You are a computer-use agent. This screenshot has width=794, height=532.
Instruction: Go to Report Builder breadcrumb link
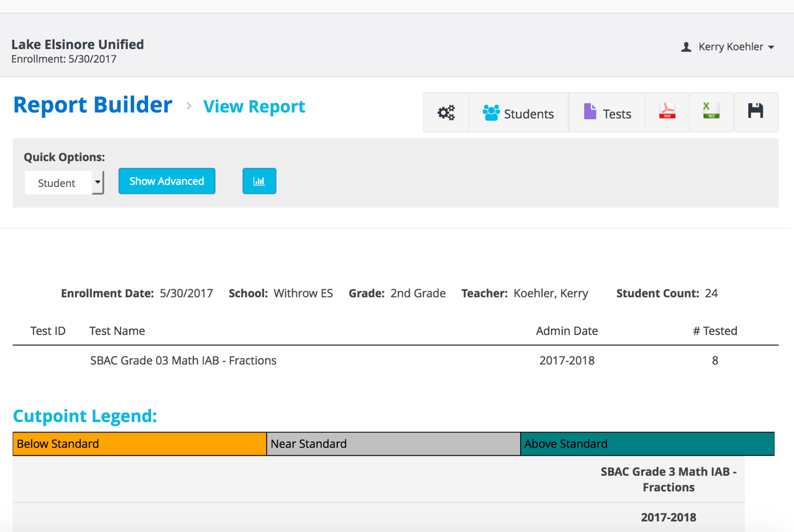coord(93,105)
